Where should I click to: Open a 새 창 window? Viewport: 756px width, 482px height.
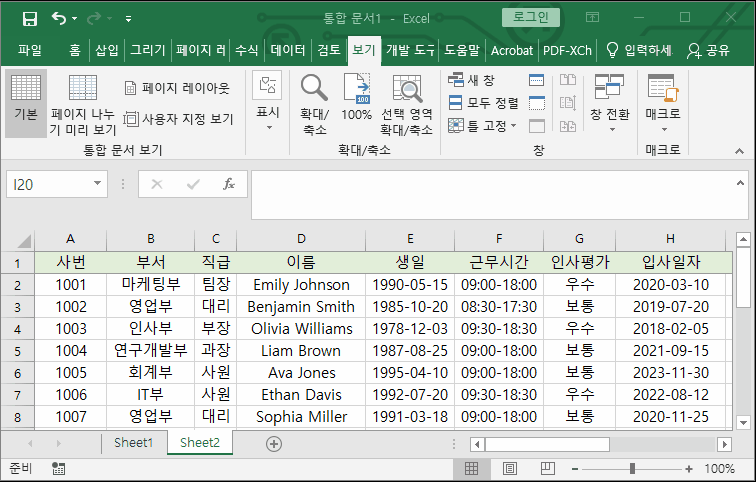[472, 80]
